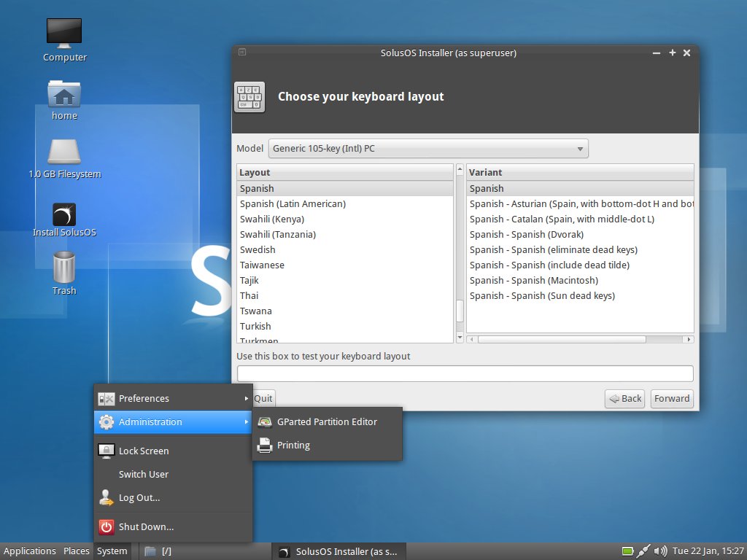Select Spanish (eliminate dead keys) variant

coord(580,249)
